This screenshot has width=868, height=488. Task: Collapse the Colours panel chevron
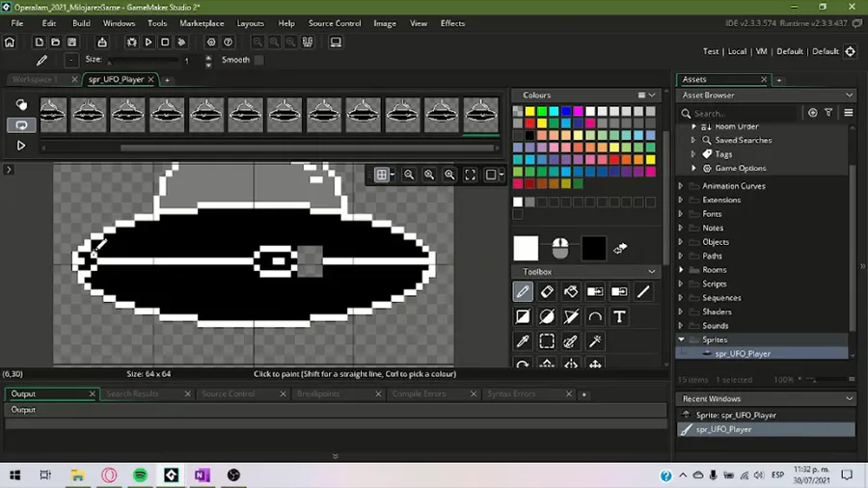click(x=652, y=95)
